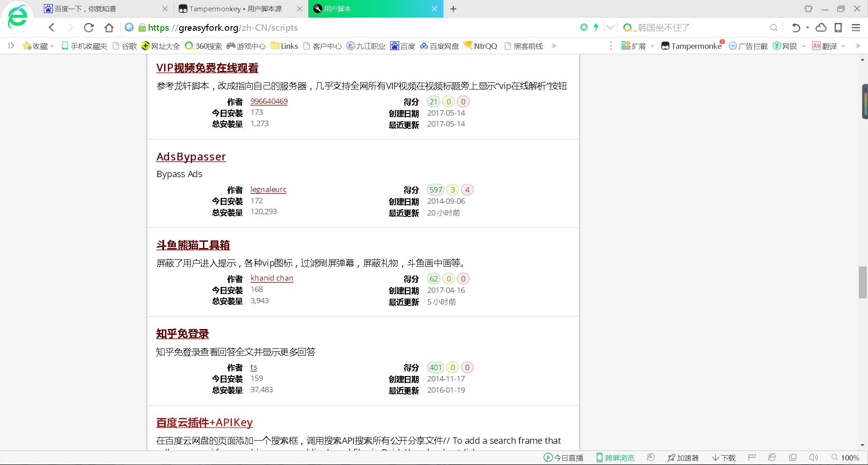Expand the 扩展 extensions dropdown arrow

(652, 46)
